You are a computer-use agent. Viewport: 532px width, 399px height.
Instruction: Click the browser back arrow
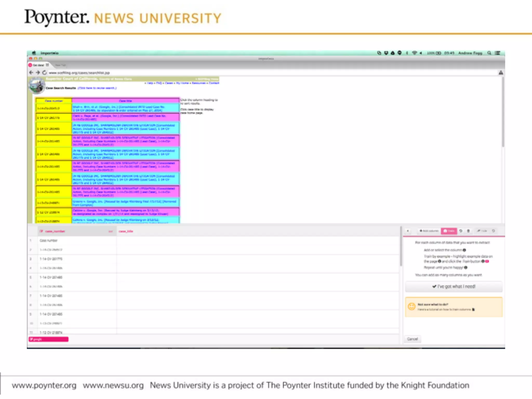(x=31, y=72)
